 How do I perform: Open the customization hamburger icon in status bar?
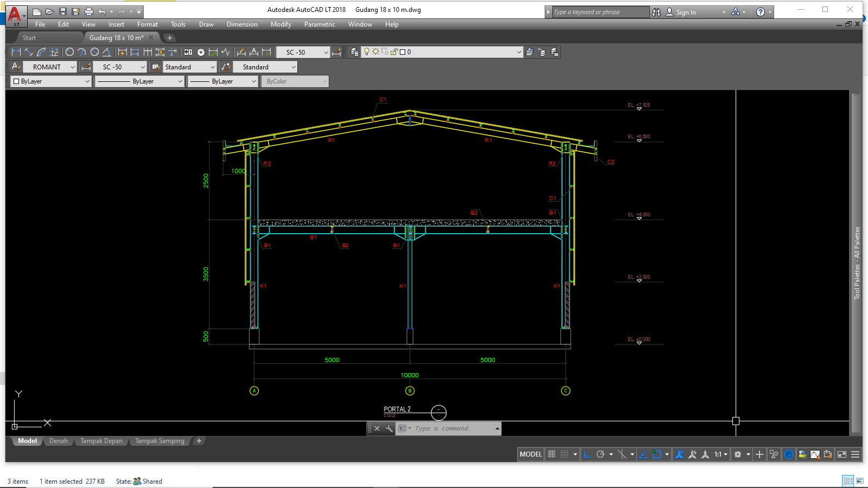click(x=855, y=454)
